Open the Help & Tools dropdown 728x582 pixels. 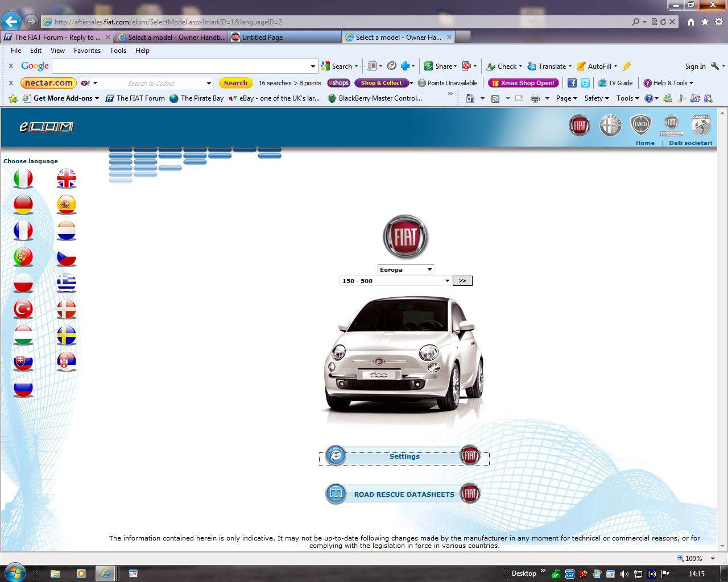(x=668, y=83)
